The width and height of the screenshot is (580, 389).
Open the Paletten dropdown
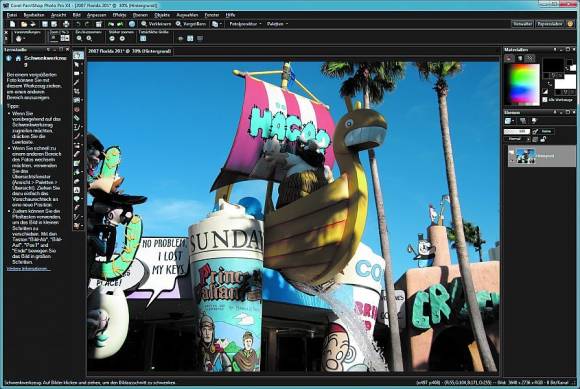pyautogui.click(x=277, y=24)
